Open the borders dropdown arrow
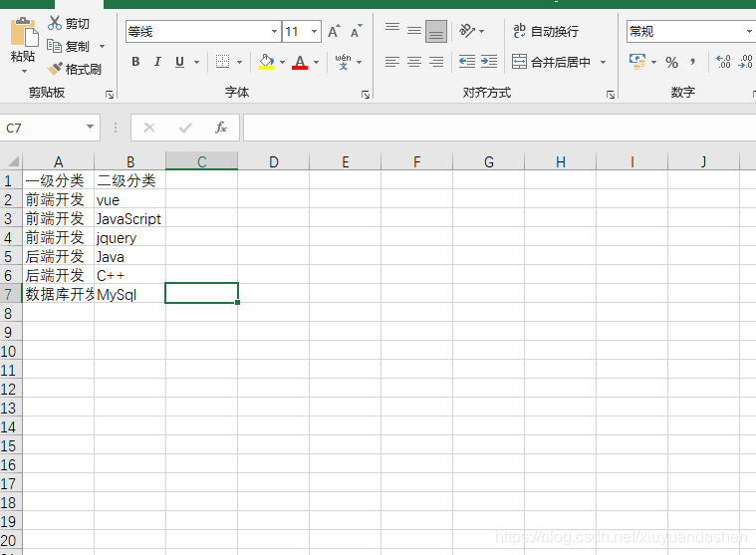Screen dimensions: 756x555 coord(239,62)
